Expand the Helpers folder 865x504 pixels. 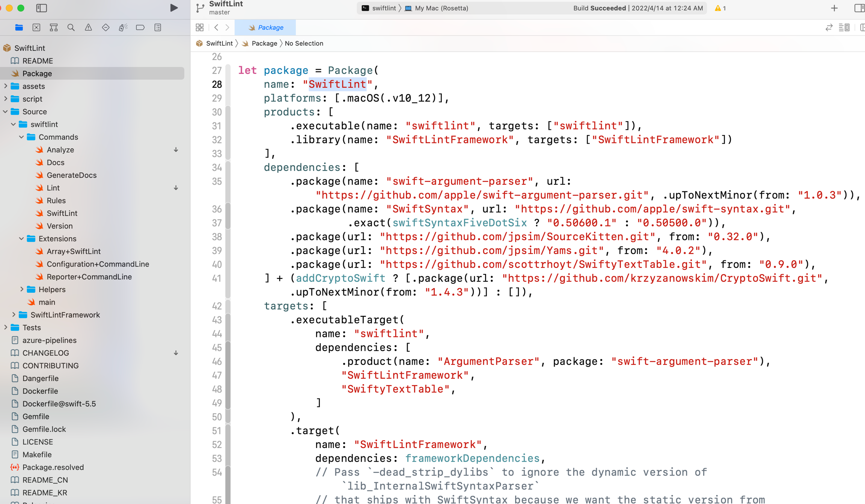click(x=21, y=289)
